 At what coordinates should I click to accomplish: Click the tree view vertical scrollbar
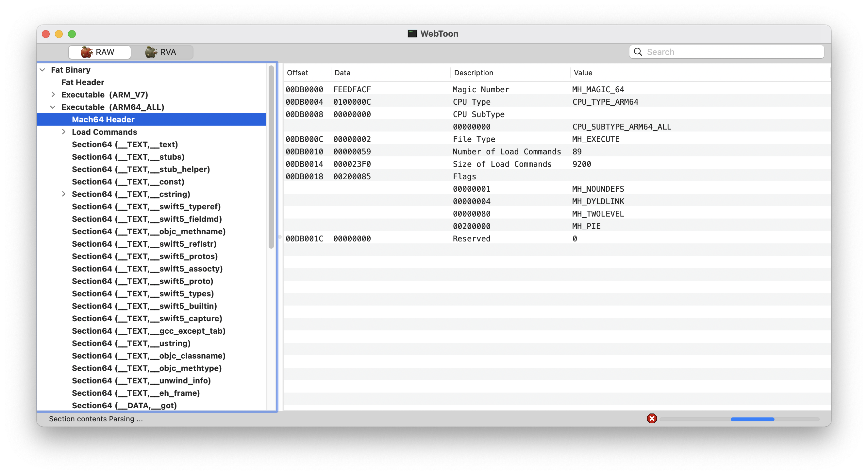pyautogui.click(x=271, y=157)
